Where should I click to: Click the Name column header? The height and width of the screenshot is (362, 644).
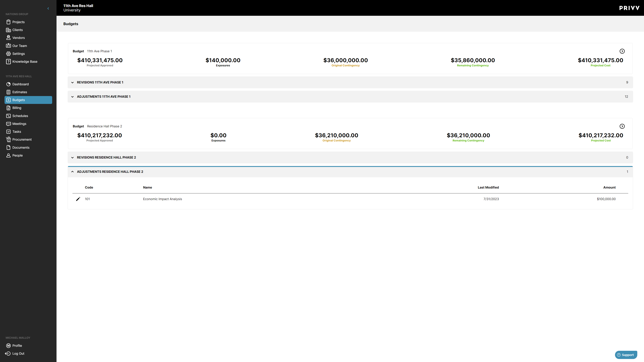click(x=148, y=188)
